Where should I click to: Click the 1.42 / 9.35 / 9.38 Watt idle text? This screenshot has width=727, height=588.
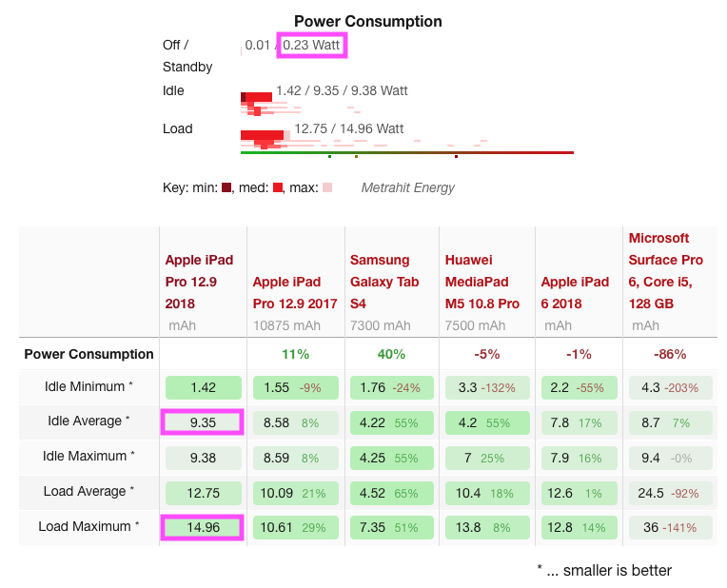[x=342, y=90]
